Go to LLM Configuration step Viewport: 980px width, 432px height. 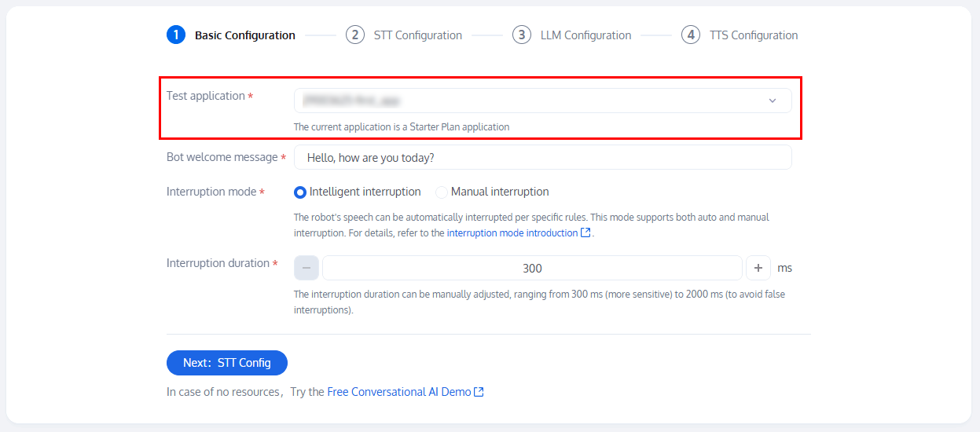tap(585, 35)
